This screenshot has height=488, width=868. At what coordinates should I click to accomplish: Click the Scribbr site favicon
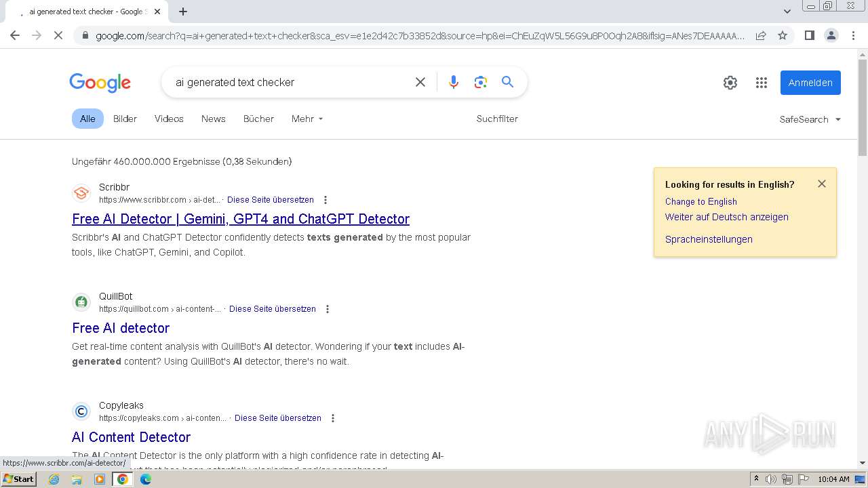click(81, 193)
